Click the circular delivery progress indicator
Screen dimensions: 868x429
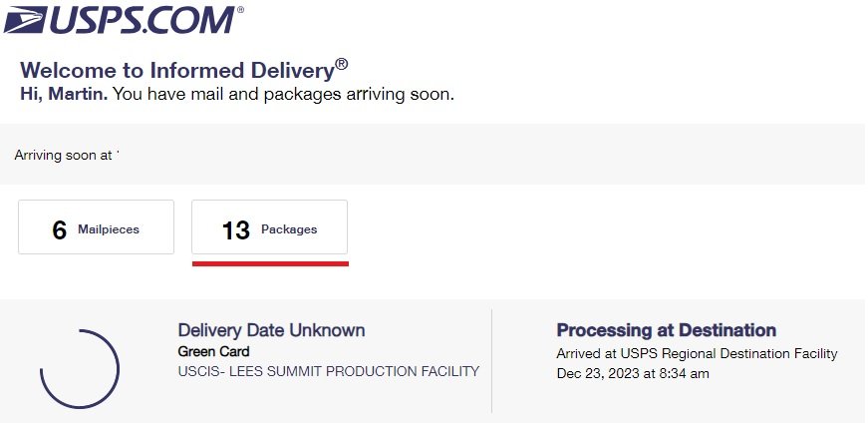[x=79, y=368]
